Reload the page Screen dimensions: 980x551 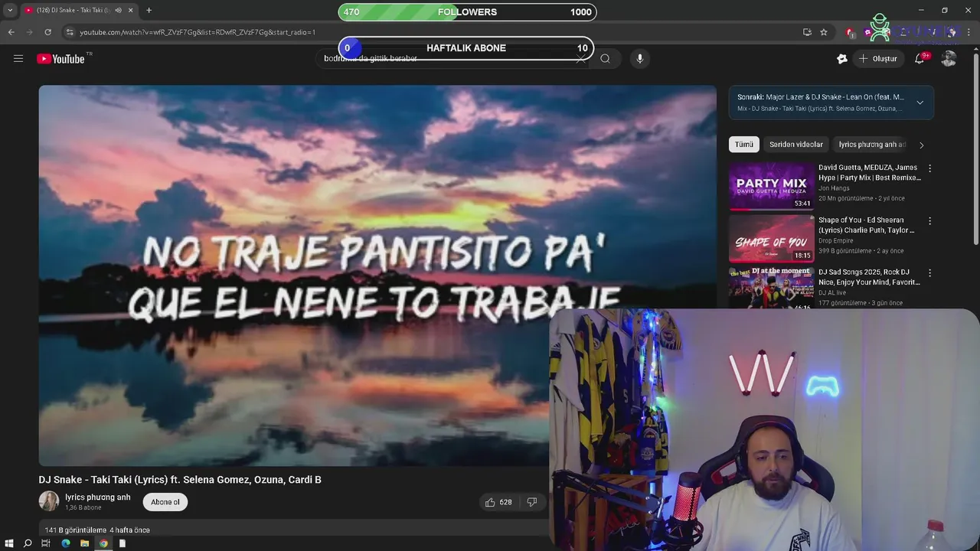(x=47, y=32)
